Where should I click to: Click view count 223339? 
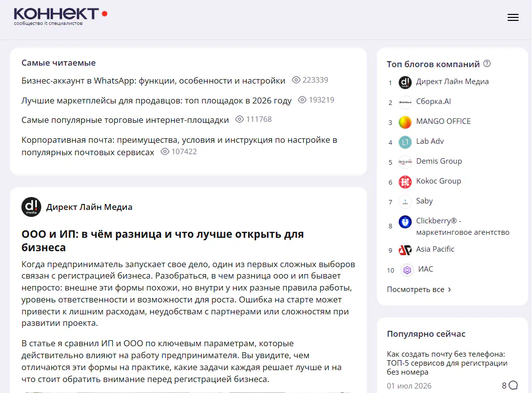[x=315, y=80]
